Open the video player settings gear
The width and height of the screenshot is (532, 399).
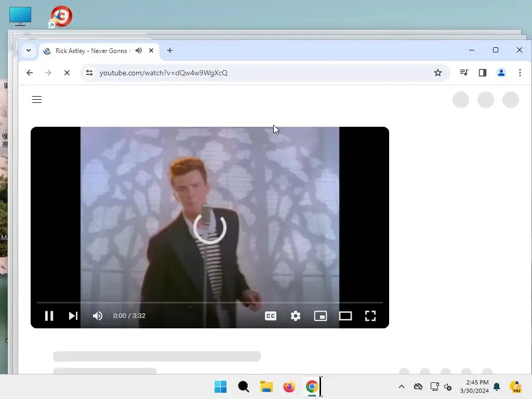coord(296,316)
